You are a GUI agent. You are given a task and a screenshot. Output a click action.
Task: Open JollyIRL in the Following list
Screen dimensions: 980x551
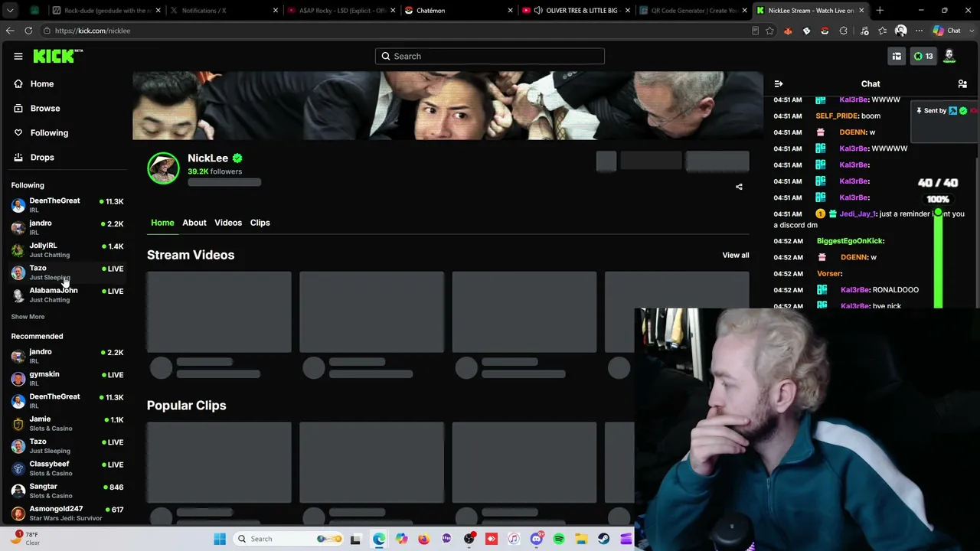[67, 249]
